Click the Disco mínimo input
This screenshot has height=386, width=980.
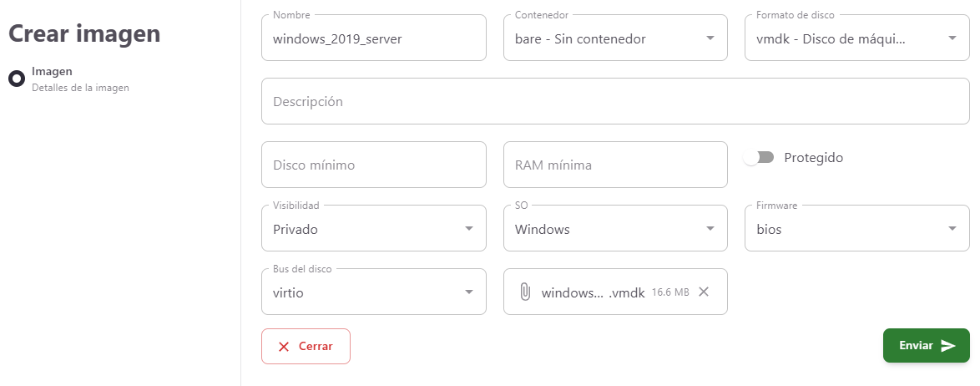[x=374, y=165]
